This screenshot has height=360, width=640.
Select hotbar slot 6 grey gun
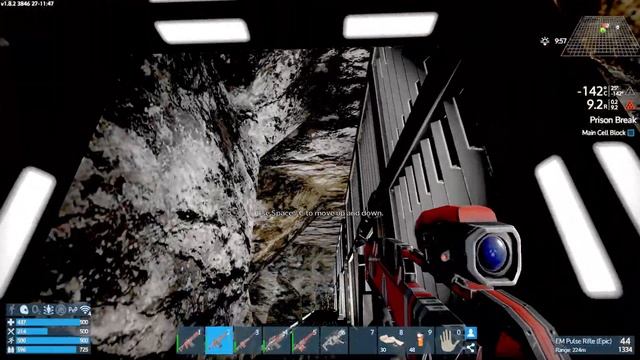334,340
